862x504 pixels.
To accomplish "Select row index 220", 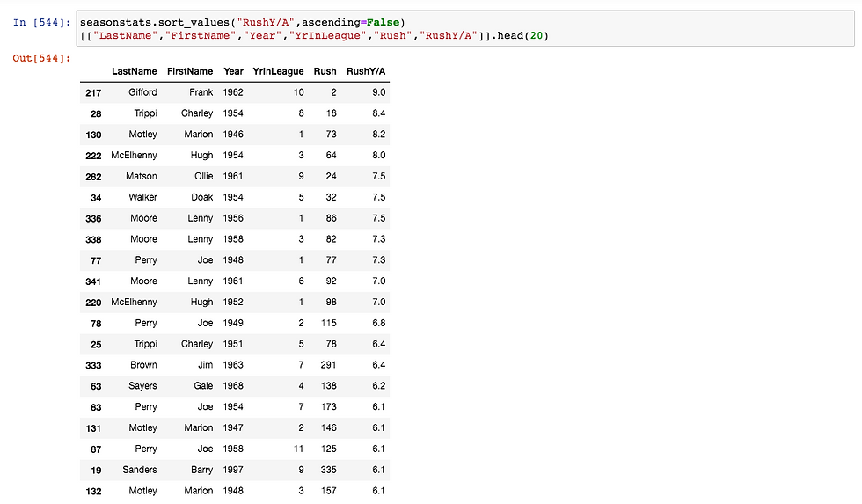I will pos(93,303).
